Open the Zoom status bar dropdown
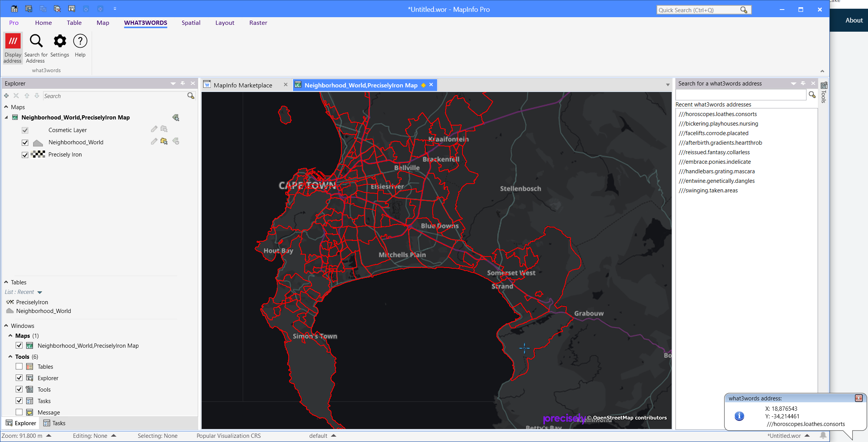This screenshot has height=442, width=868. click(x=48, y=436)
